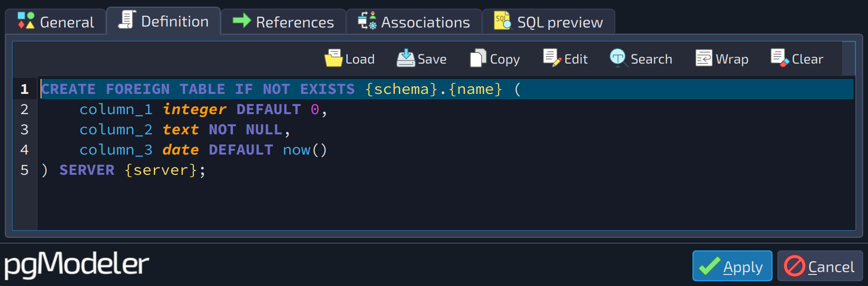Image resolution: width=868 pixels, height=286 pixels.
Task: Click line number 1 in gutter
Action: [x=25, y=89]
